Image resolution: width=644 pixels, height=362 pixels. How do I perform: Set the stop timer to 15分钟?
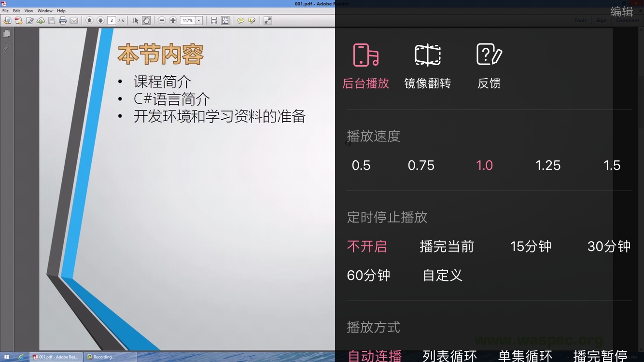[531, 247]
